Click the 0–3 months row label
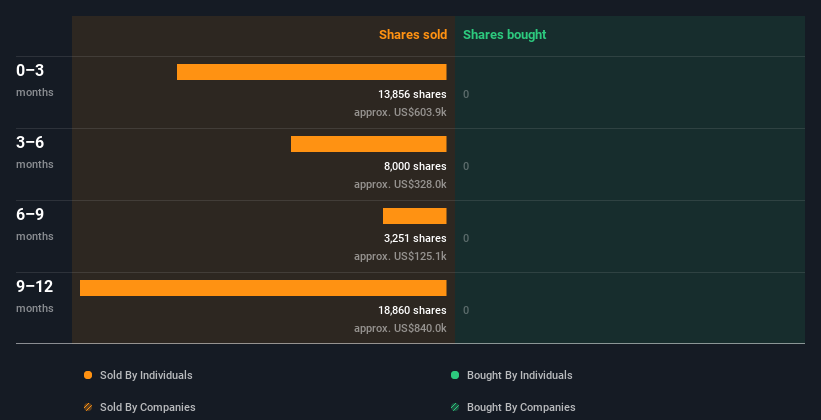This screenshot has height=420, width=821. tap(35, 80)
